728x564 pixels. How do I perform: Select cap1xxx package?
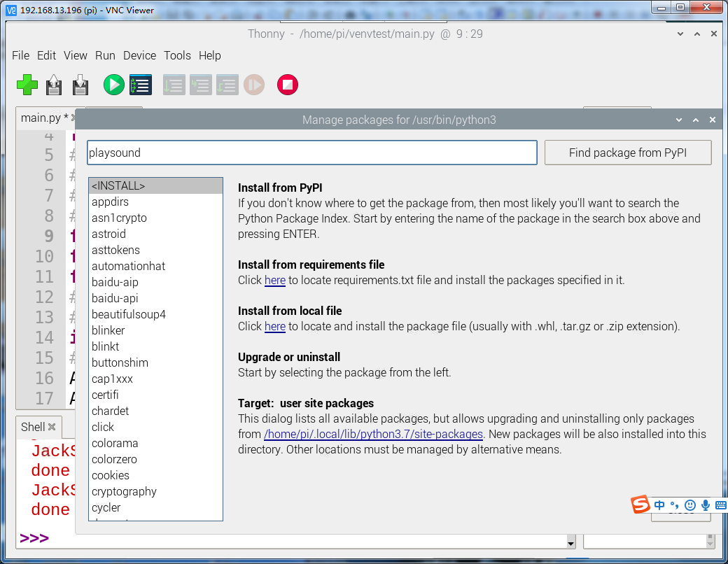point(155,379)
